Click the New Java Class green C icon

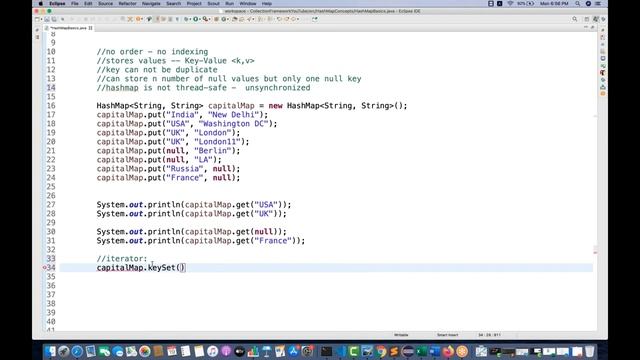(x=223, y=19)
